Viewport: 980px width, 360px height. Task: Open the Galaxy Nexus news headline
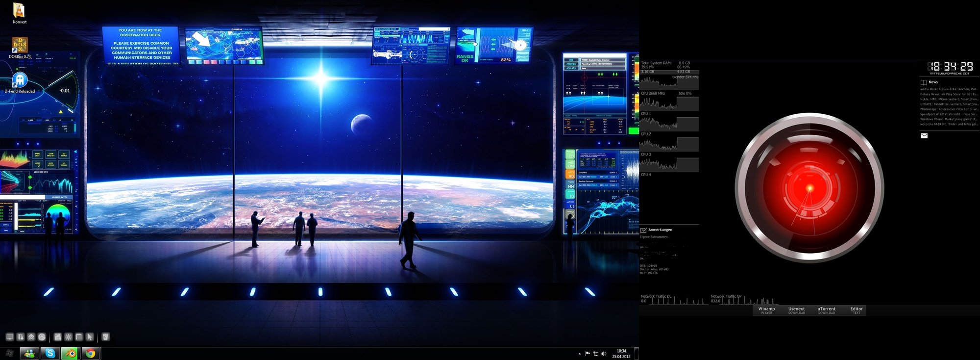(948, 94)
